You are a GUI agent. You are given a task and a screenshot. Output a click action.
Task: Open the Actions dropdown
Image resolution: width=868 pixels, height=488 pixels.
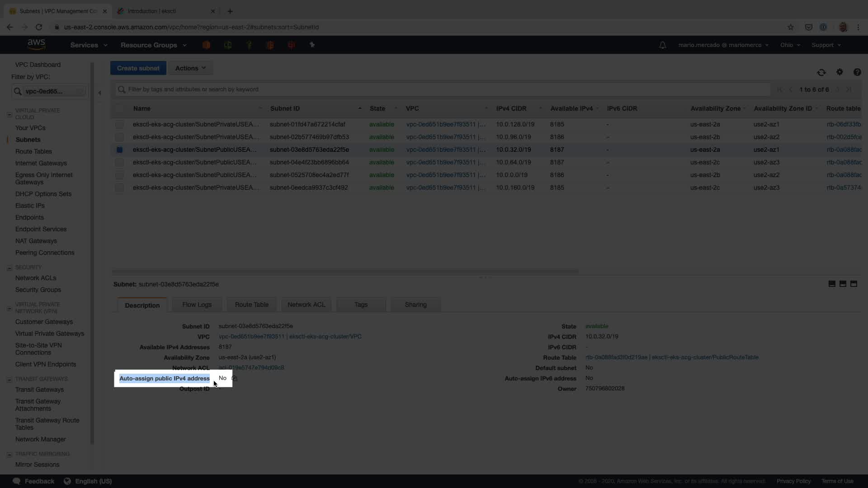(x=190, y=68)
